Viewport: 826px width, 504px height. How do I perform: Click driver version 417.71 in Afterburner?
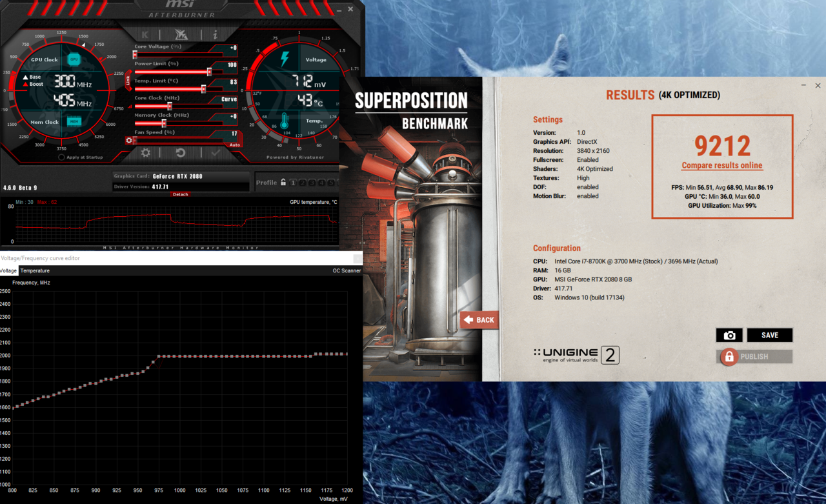tap(160, 186)
